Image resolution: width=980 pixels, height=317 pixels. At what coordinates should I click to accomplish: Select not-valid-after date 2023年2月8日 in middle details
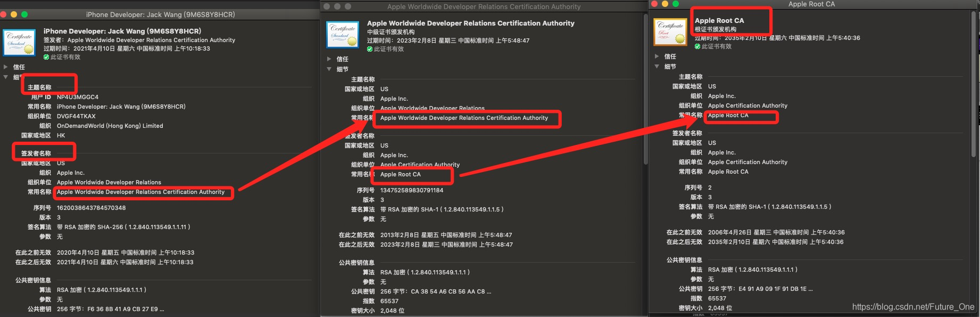[x=447, y=245]
